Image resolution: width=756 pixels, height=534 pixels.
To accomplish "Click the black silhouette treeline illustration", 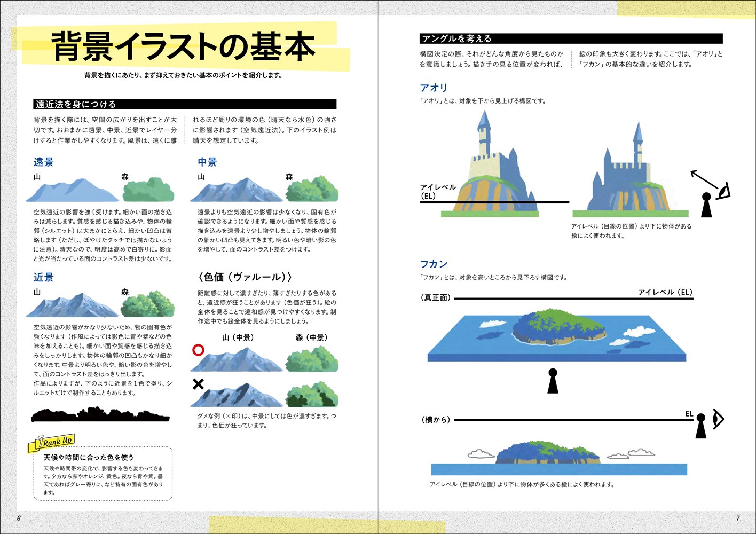I will [100, 415].
